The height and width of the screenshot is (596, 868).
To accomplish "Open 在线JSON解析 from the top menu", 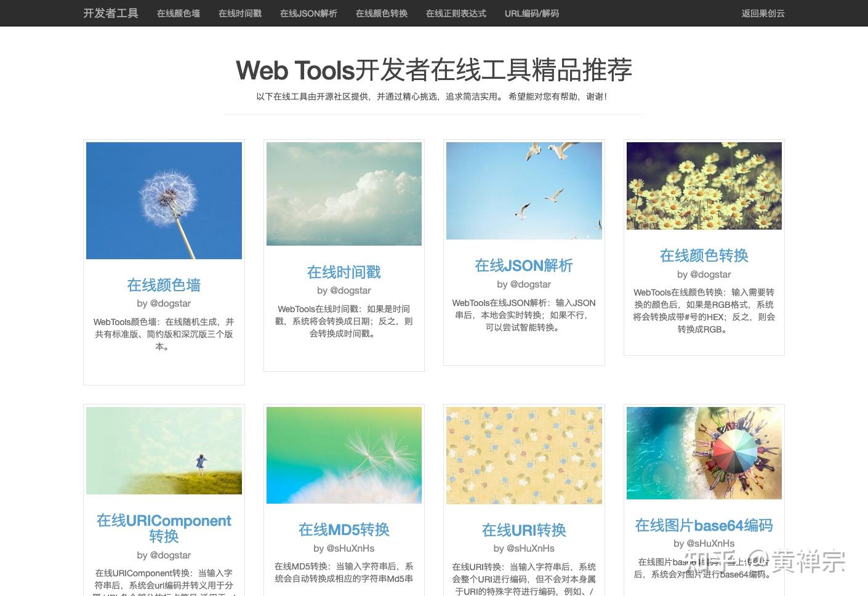I will (x=308, y=13).
